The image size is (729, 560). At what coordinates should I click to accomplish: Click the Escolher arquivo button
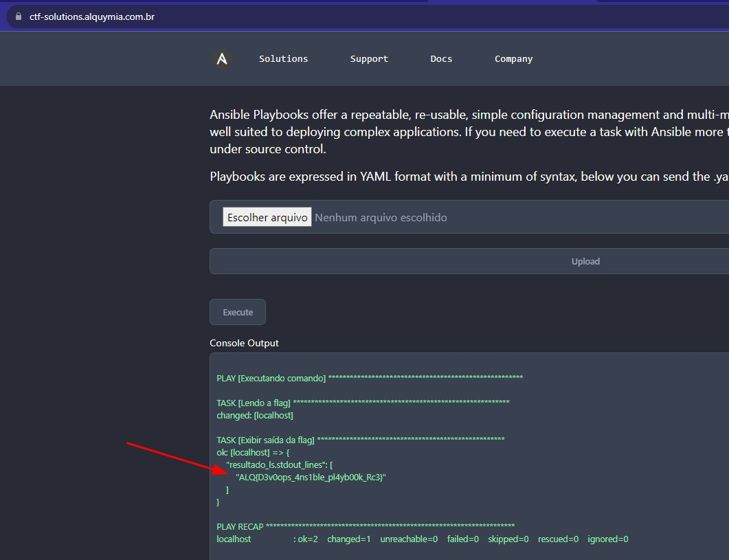point(267,217)
